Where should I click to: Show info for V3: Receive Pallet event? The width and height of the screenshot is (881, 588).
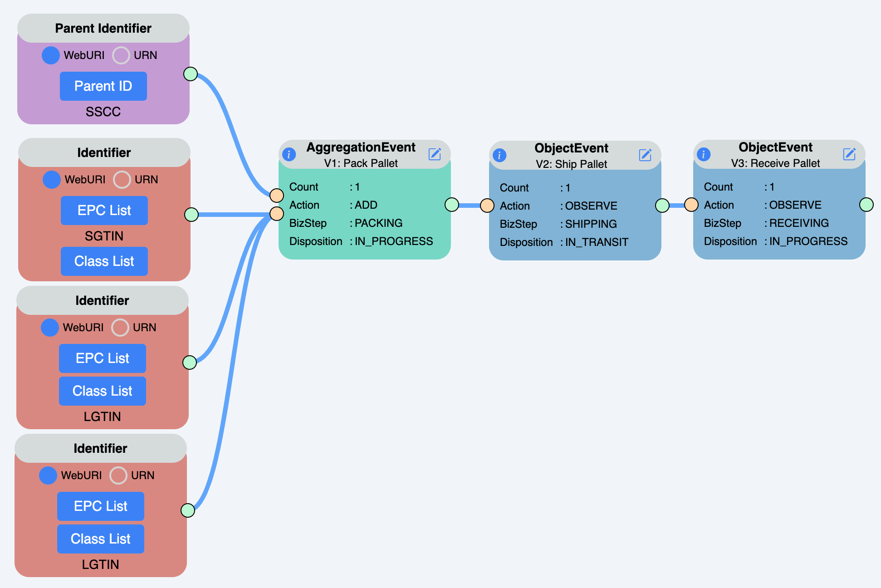pyautogui.click(x=704, y=154)
